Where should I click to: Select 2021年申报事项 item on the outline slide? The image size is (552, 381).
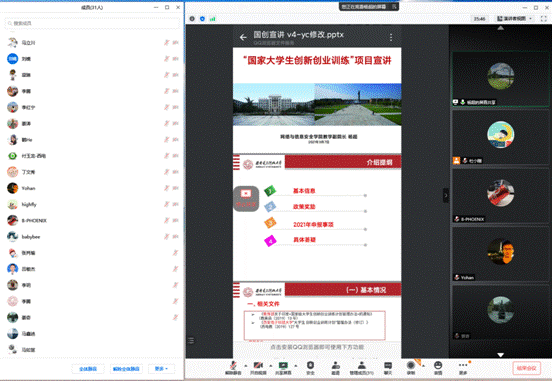[313, 224]
